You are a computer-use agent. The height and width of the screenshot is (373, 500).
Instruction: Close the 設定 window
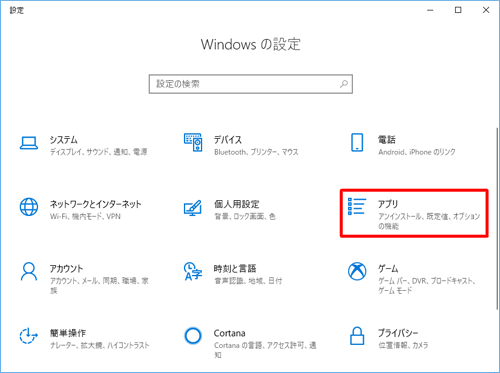click(486, 10)
